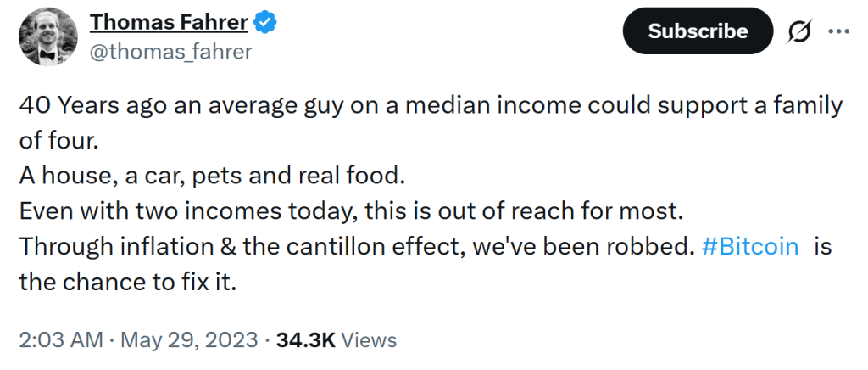Open the @thomas_fahrer handle link
Viewport: 868px width, 370px height.
click(170, 52)
